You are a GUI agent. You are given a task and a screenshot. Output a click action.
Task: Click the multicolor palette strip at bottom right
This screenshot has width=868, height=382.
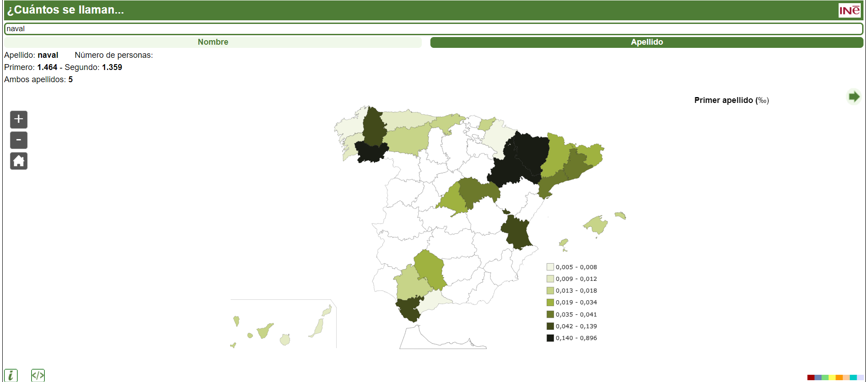click(x=835, y=377)
